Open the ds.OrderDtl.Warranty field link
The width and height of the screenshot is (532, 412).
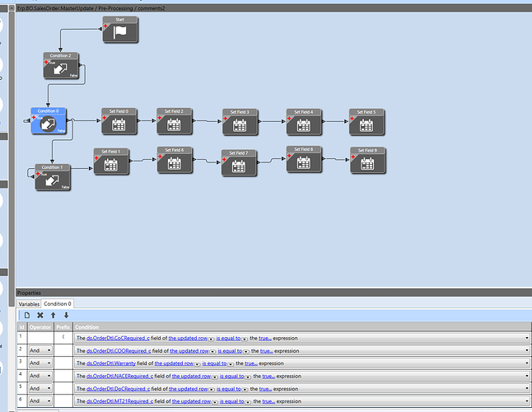(111, 363)
